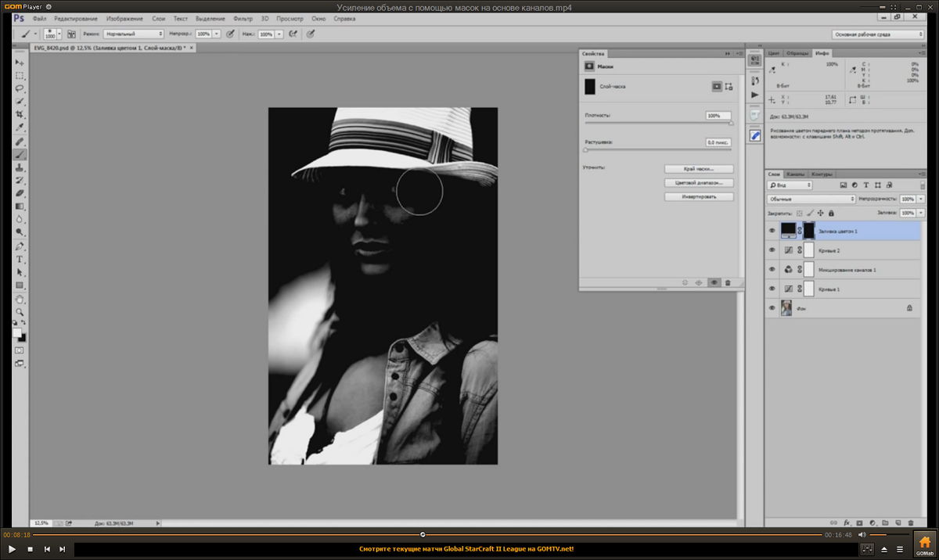Delete mask using Properties panel trash icon

tap(728, 282)
